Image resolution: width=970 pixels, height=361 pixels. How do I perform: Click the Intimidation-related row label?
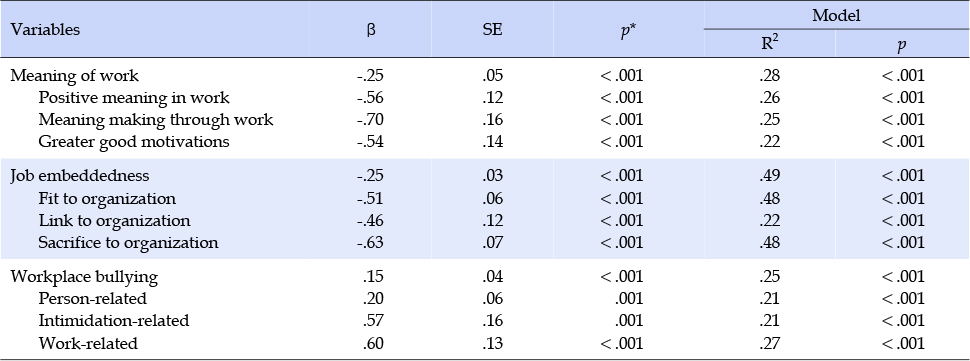(x=114, y=321)
